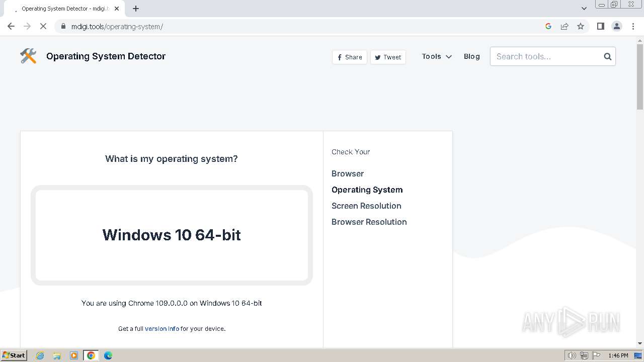Stop page loading with the X button

[43, 26]
